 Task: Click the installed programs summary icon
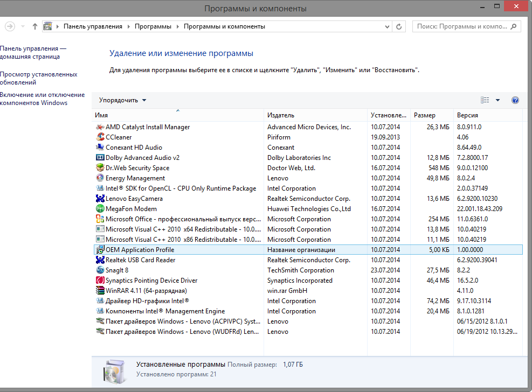[114, 372]
